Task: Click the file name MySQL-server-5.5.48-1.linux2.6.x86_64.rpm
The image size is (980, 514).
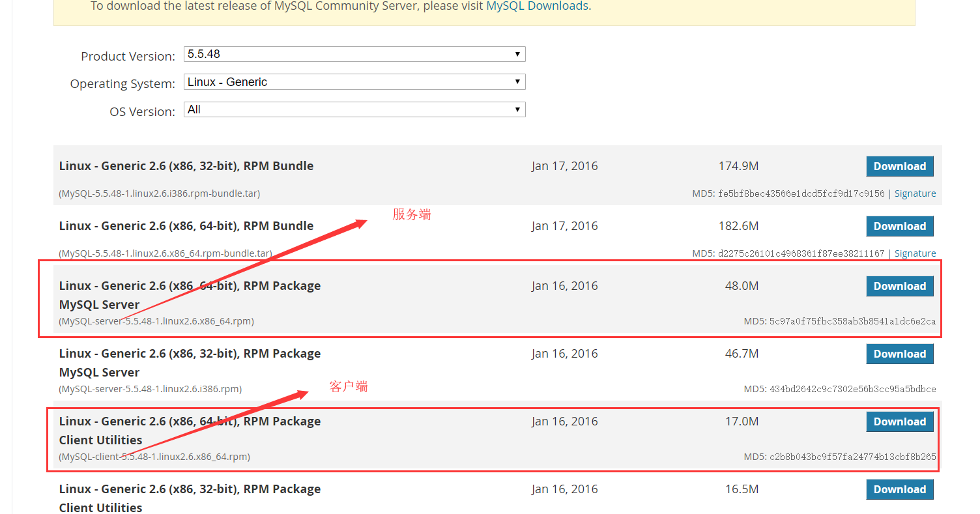Action: coord(156,321)
